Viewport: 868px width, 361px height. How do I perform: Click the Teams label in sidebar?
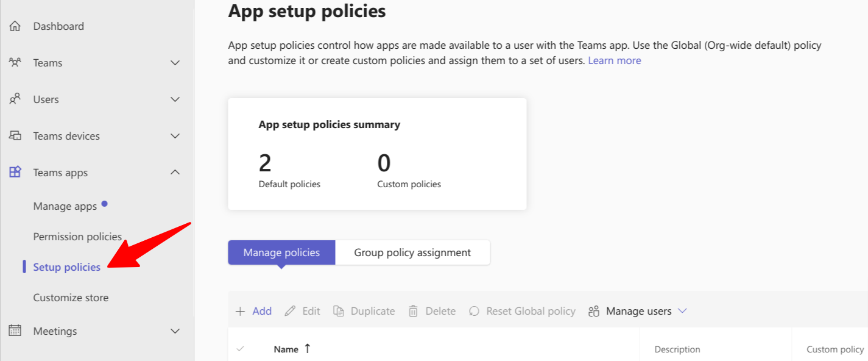pyautogui.click(x=48, y=63)
